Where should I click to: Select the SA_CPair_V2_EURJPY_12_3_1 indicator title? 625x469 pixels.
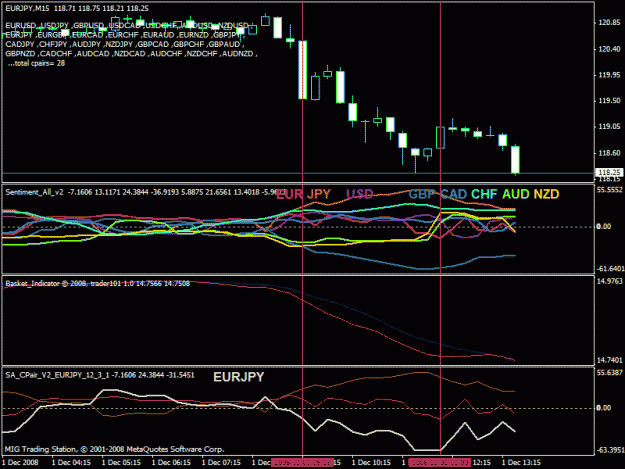(57, 375)
